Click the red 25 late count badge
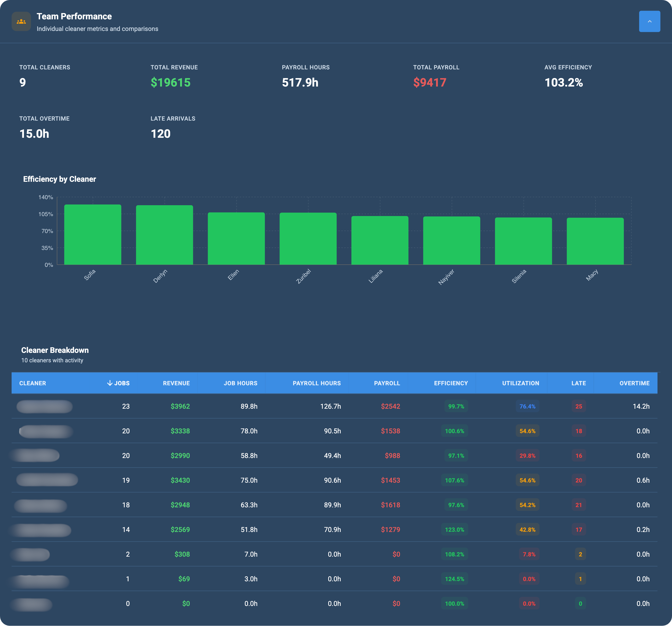 point(578,406)
